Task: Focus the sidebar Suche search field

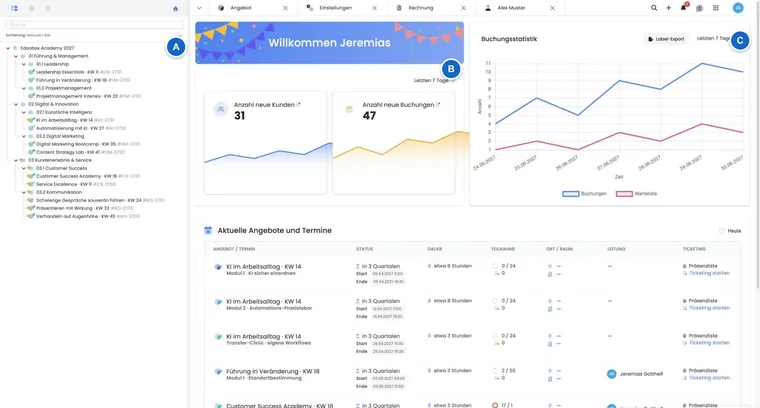Action: pyautogui.click(x=95, y=24)
